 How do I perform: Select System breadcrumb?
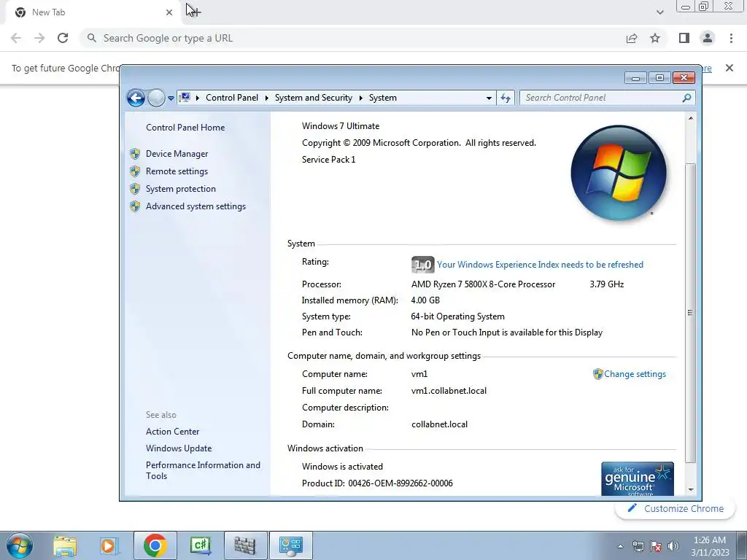(x=382, y=98)
